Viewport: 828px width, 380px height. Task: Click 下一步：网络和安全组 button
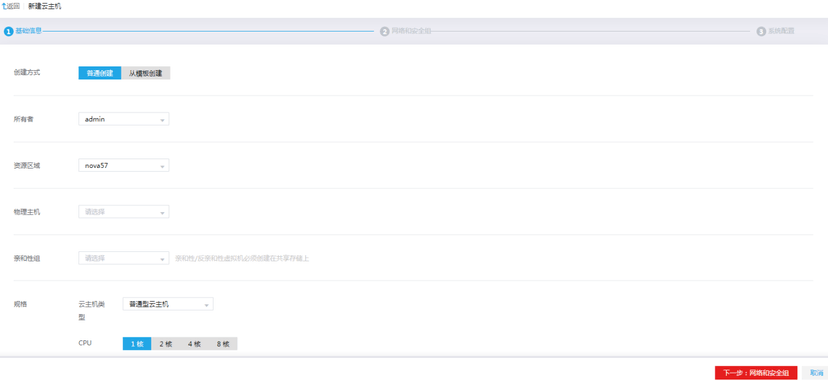point(756,373)
